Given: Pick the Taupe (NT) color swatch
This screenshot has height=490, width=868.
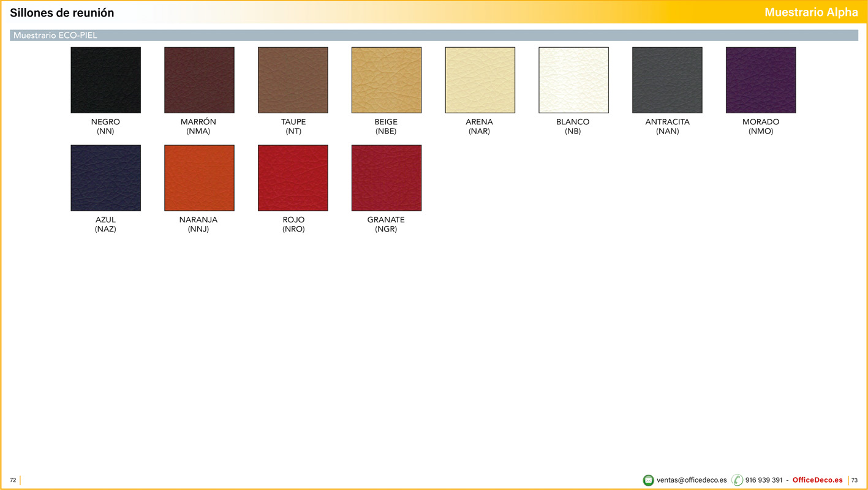Looking at the screenshot, I should 293,80.
